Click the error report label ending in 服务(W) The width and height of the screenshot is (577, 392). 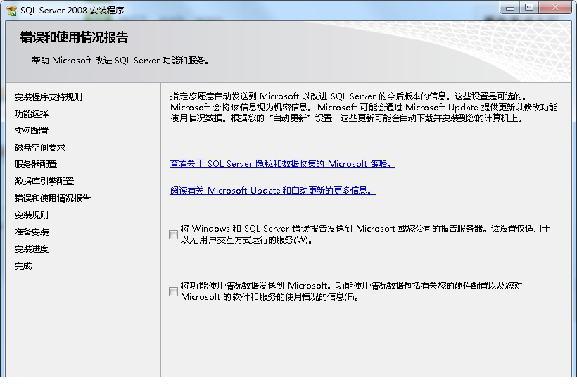[365, 234]
